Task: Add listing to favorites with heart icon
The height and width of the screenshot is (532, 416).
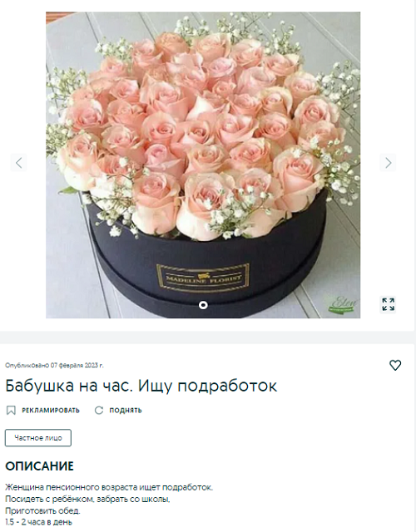Action: click(x=395, y=365)
